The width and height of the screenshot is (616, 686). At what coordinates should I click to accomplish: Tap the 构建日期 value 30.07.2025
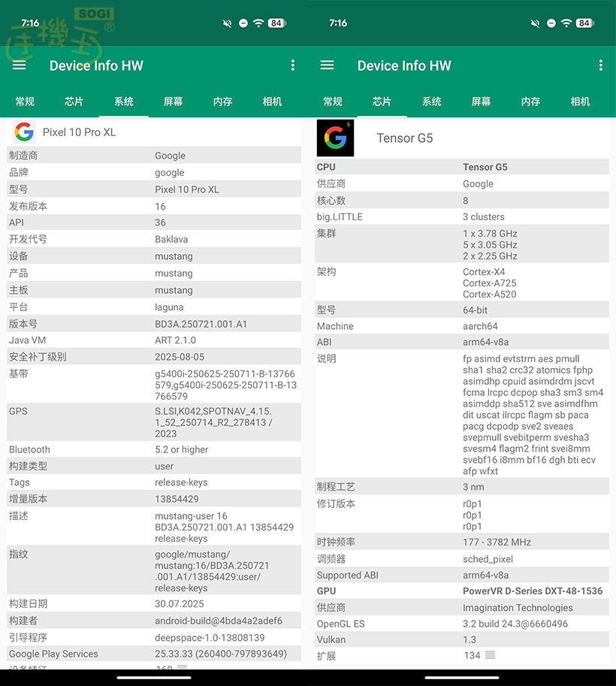pos(179,604)
